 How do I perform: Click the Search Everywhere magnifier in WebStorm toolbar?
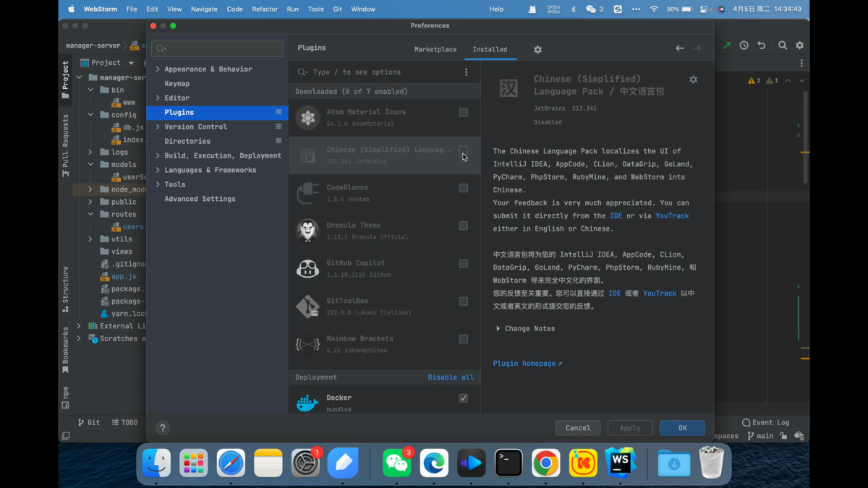tap(783, 46)
